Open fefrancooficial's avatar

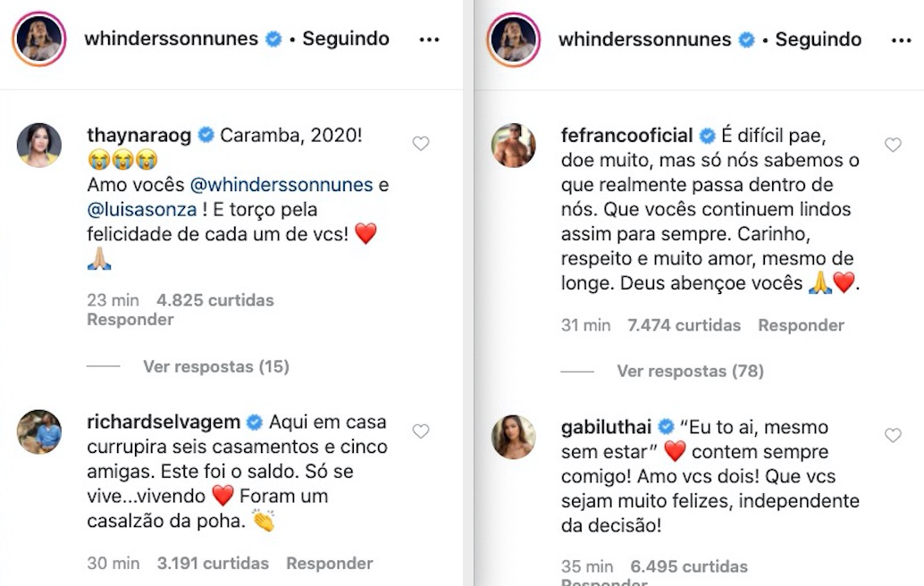point(513,146)
